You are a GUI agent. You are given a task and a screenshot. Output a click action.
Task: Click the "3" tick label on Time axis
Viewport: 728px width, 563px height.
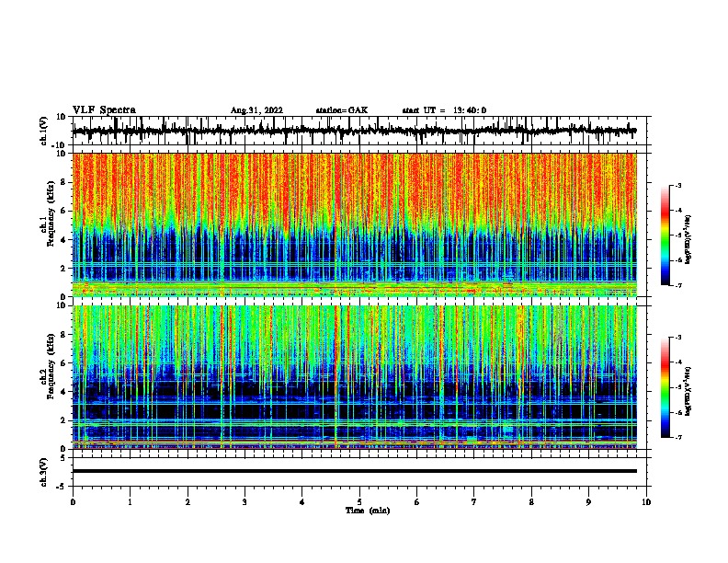[245, 501]
